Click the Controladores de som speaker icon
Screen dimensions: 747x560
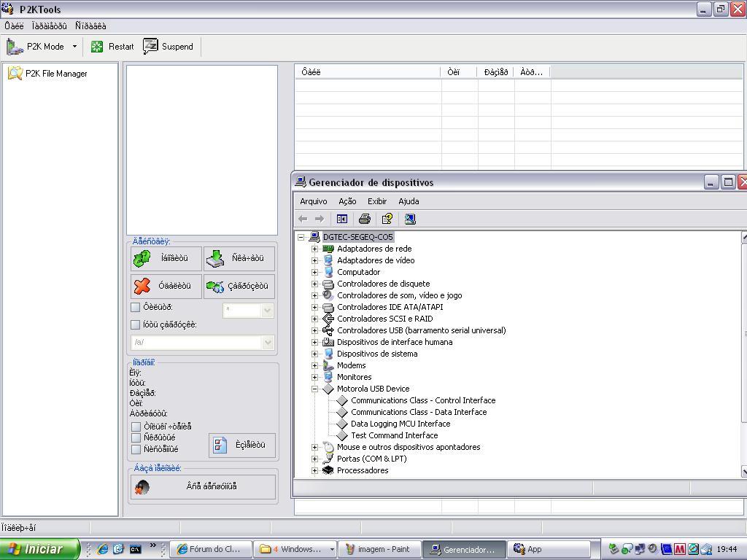[328, 296]
